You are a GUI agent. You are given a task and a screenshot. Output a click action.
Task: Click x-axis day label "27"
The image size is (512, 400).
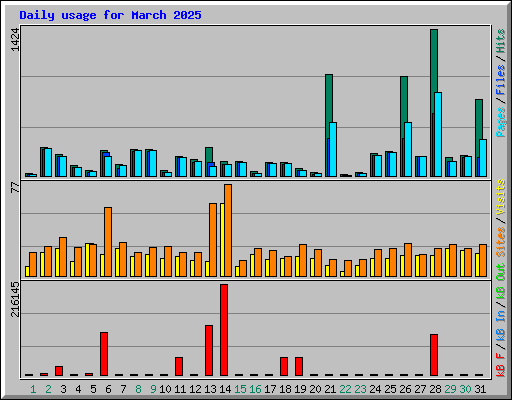click(x=420, y=389)
